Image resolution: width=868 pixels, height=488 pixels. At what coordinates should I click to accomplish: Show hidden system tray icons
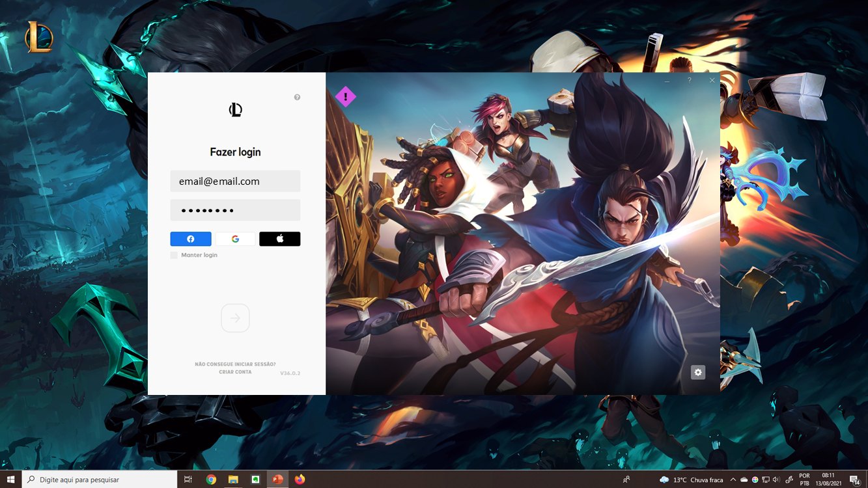pyautogui.click(x=733, y=480)
